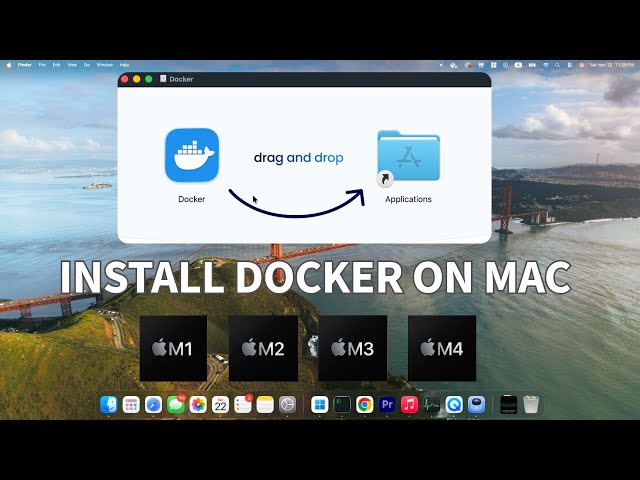This screenshot has width=640, height=480.
Task: Open the Trash in the dock
Action: (531, 404)
